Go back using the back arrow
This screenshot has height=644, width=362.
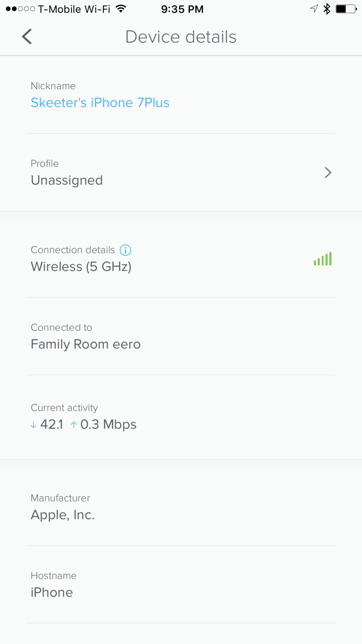coord(27,37)
